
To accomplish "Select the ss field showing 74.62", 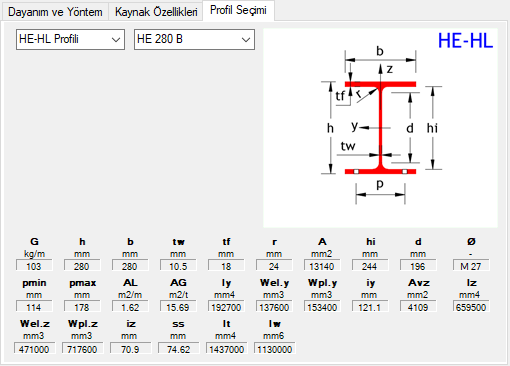I will (x=179, y=348).
